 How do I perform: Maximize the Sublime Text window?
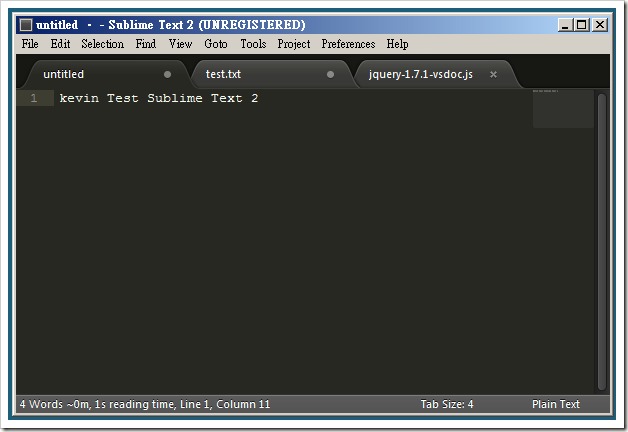click(581, 25)
